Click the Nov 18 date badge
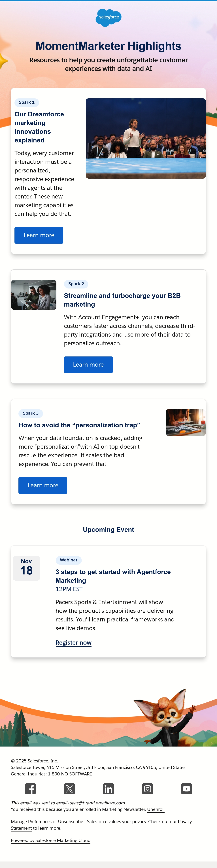The width and height of the screenshot is (217, 868). tap(26, 568)
